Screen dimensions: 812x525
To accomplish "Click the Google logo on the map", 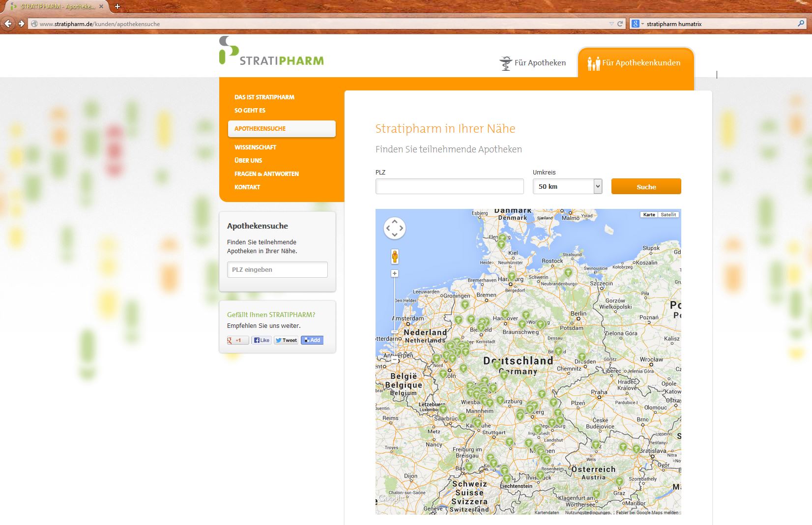I will (390, 498).
